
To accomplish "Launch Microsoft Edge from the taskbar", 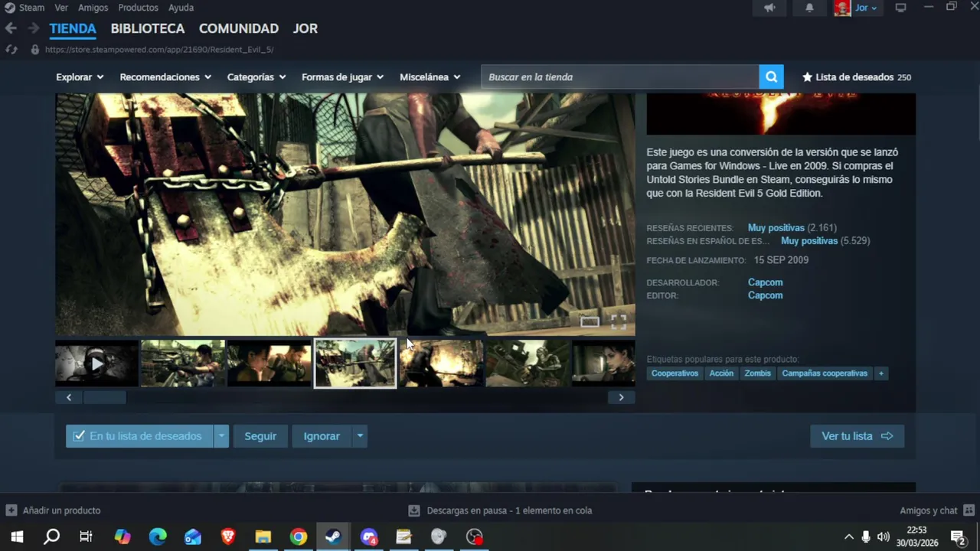I will (x=158, y=536).
